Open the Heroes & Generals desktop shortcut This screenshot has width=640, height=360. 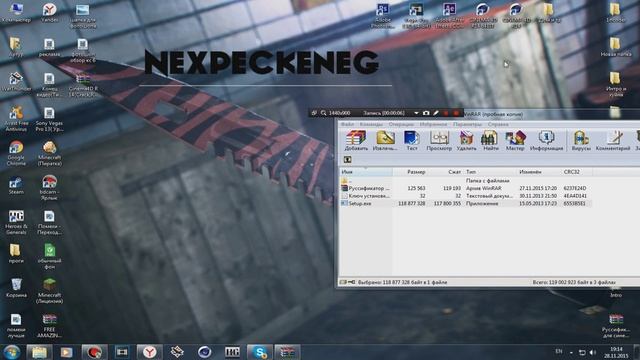coord(16,222)
